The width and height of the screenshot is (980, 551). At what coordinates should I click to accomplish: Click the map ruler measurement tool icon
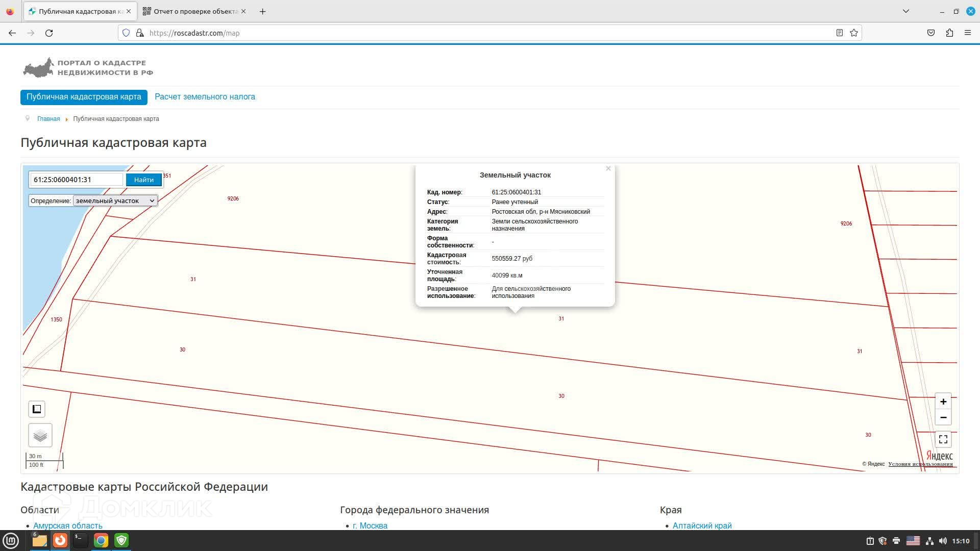coord(37,409)
